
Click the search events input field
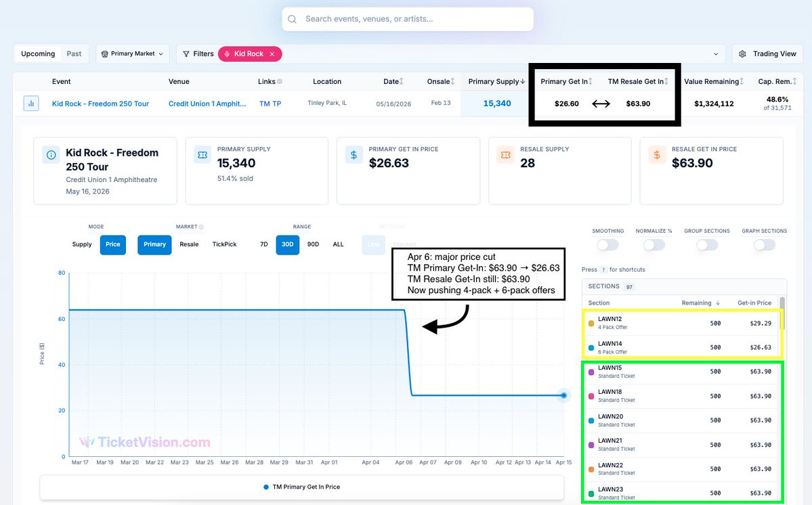point(408,19)
